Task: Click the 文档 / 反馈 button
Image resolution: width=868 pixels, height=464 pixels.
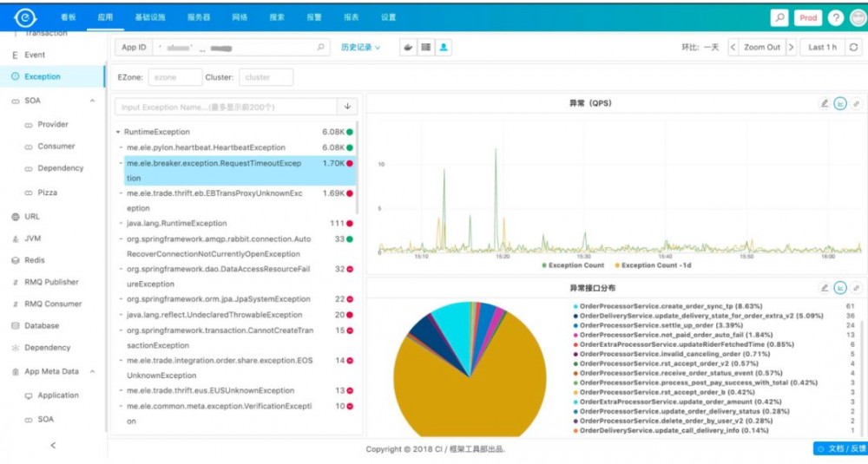Action: click(x=840, y=449)
